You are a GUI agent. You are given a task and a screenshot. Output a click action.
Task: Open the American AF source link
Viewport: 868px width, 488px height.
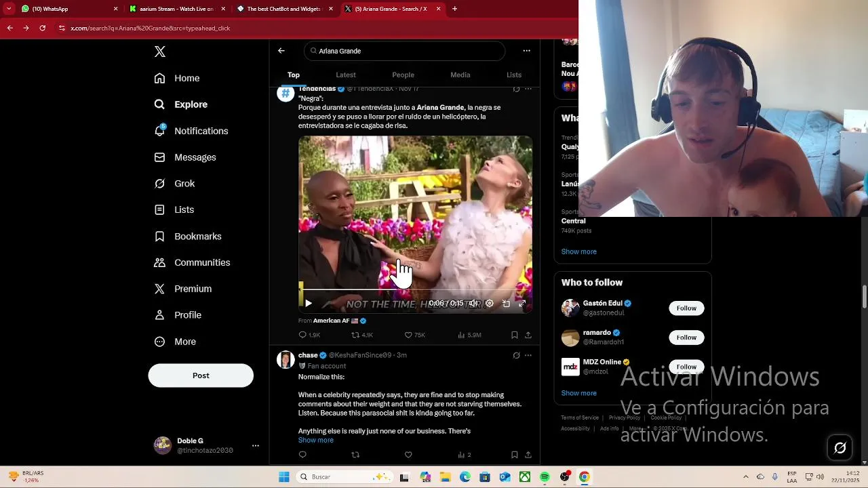tap(340, 321)
